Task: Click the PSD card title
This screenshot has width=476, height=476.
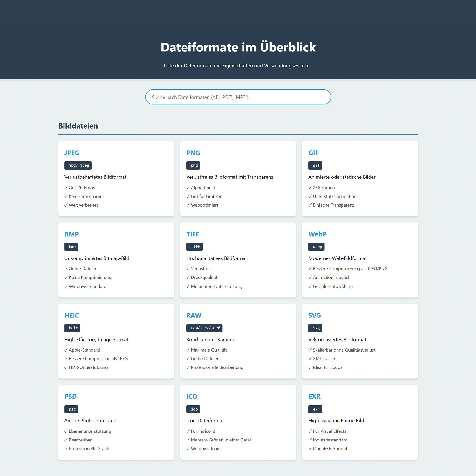Action: pos(70,397)
